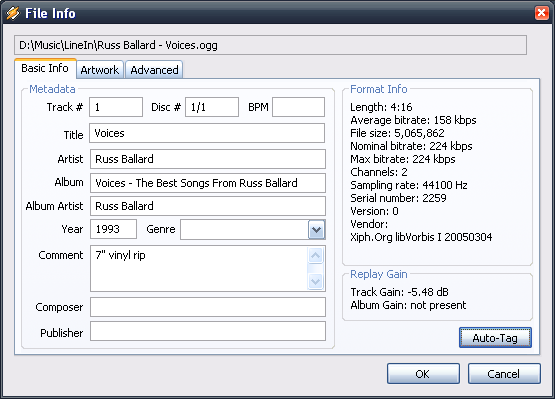
Task: Click 'Version: 0' text
Action: pos(374,211)
